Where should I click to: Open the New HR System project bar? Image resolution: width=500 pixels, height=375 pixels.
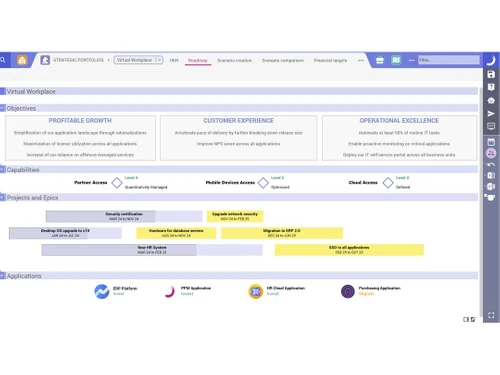(x=152, y=250)
